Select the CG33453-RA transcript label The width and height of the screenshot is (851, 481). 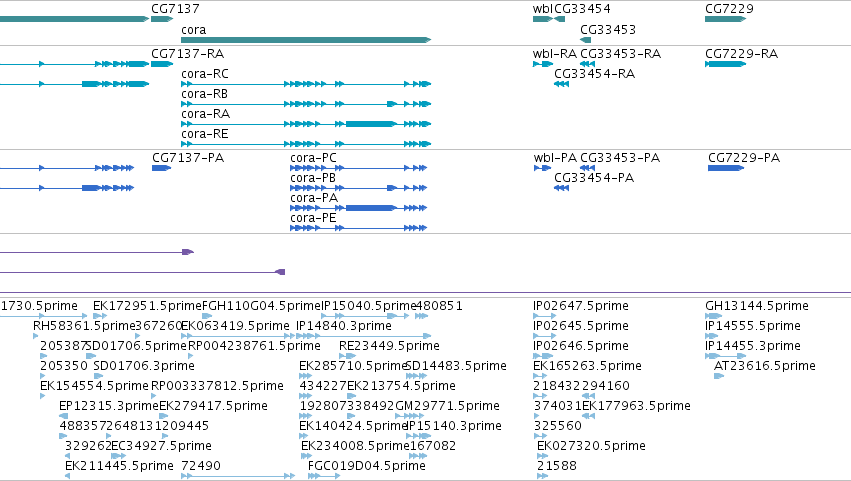click(x=621, y=54)
